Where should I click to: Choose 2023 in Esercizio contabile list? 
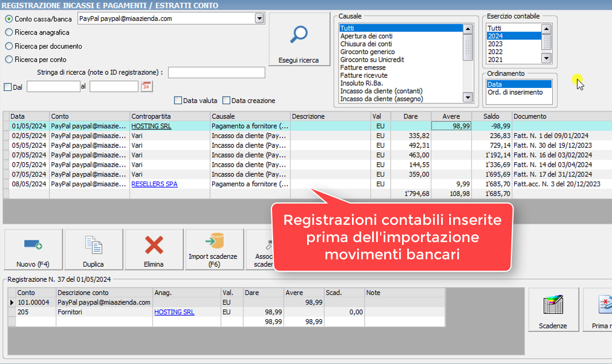[x=495, y=44]
